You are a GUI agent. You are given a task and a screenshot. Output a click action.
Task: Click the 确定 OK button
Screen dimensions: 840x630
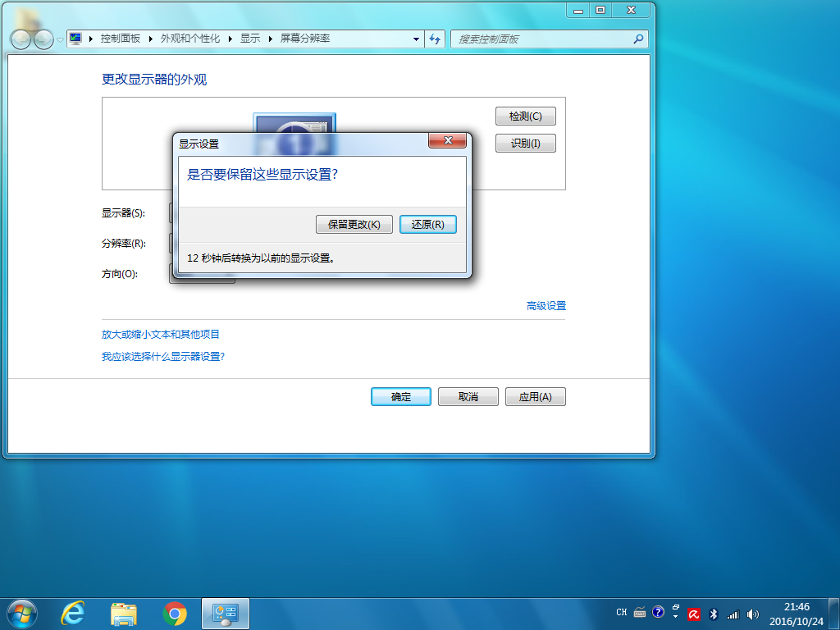[400, 397]
